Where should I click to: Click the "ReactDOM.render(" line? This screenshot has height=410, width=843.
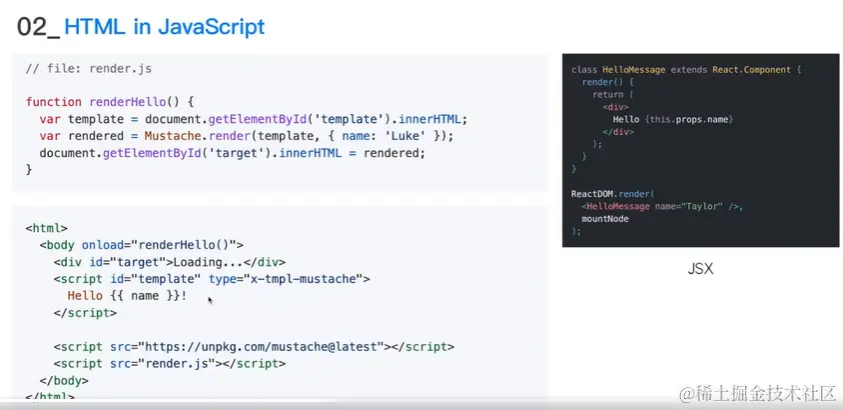click(x=612, y=193)
